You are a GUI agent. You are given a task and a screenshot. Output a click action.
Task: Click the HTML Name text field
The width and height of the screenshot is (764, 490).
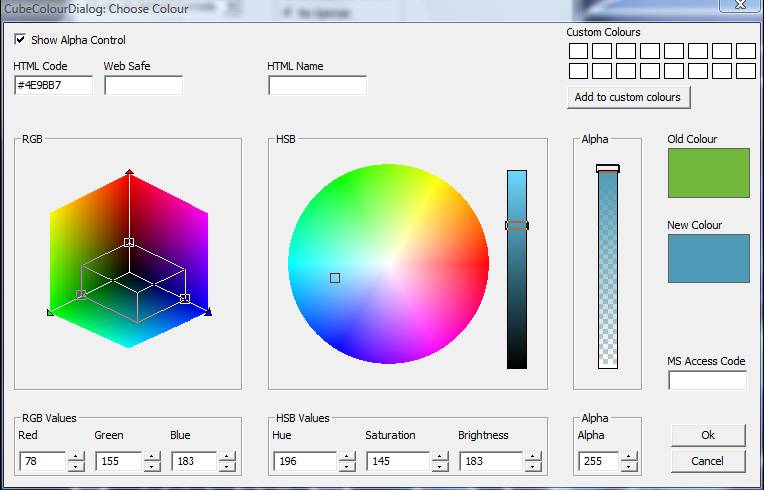tap(317, 85)
